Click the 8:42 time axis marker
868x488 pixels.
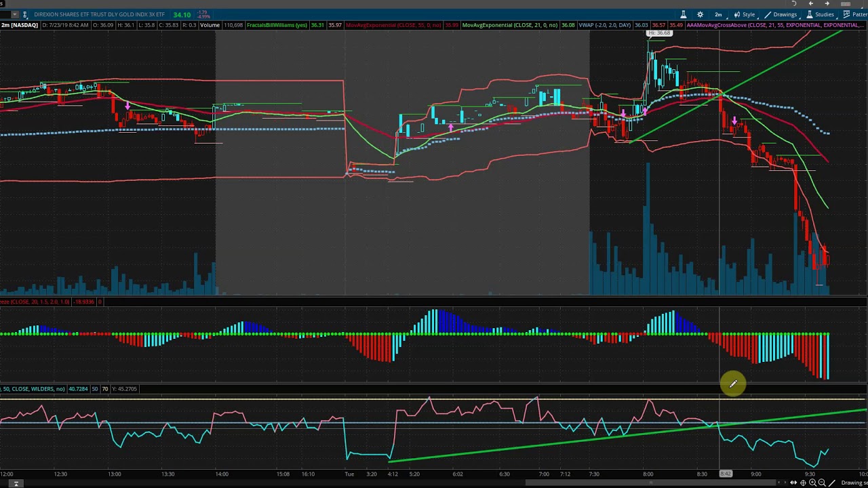tap(726, 474)
